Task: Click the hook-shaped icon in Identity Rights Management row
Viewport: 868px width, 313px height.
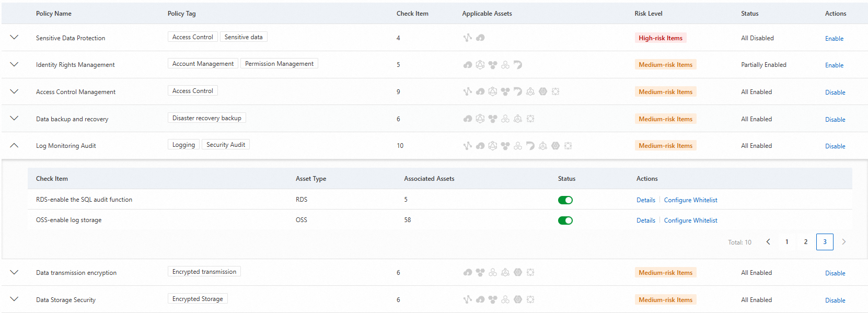Action: point(518,65)
